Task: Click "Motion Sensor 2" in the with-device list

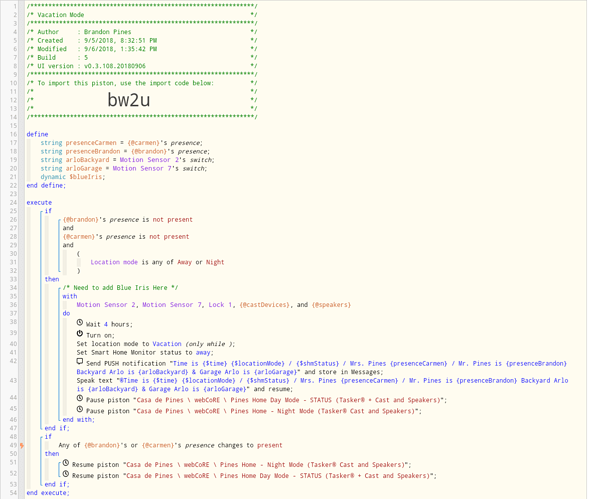Action: [106, 305]
